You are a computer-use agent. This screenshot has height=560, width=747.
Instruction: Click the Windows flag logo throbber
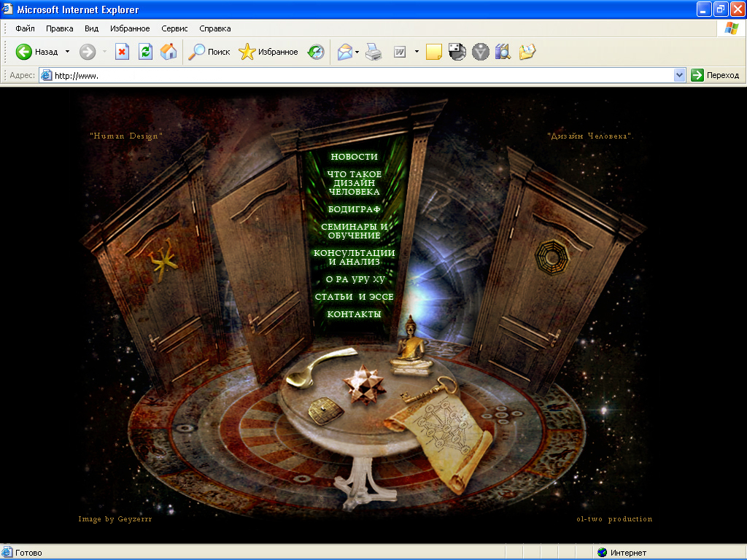pyautogui.click(x=731, y=28)
